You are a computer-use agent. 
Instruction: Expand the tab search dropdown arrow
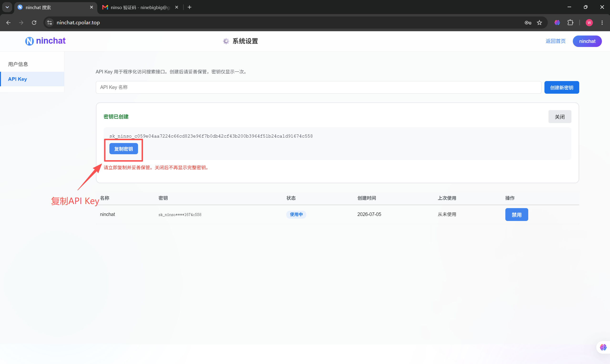click(x=7, y=7)
